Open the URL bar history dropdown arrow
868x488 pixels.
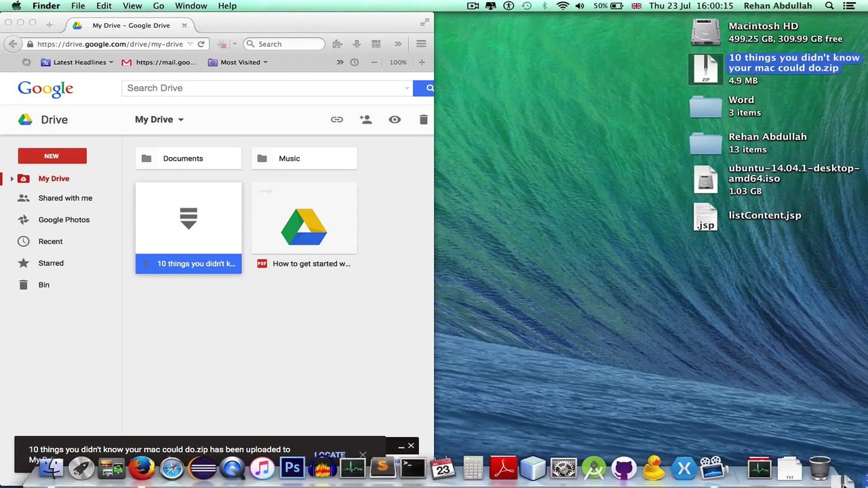pyautogui.click(x=190, y=44)
